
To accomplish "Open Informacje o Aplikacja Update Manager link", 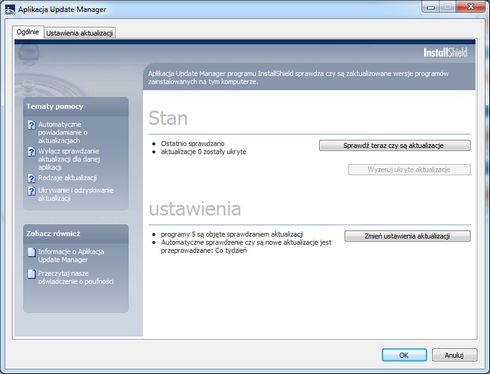I will pos(71,256).
